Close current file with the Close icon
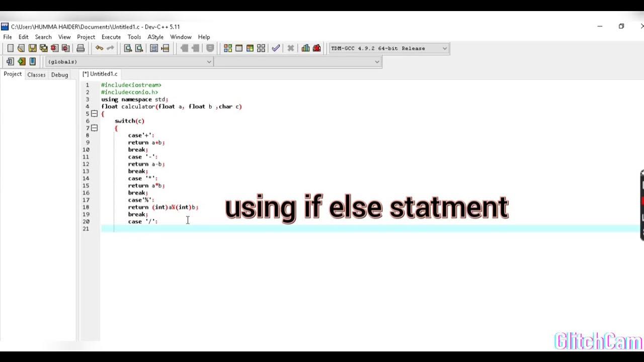The image size is (644, 362). point(54,48)
